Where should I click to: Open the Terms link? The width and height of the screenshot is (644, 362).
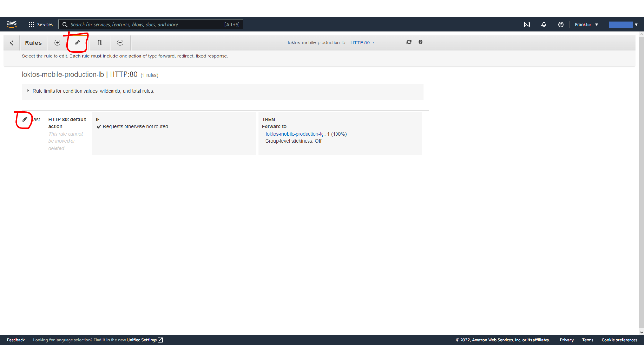pos(588,340)
